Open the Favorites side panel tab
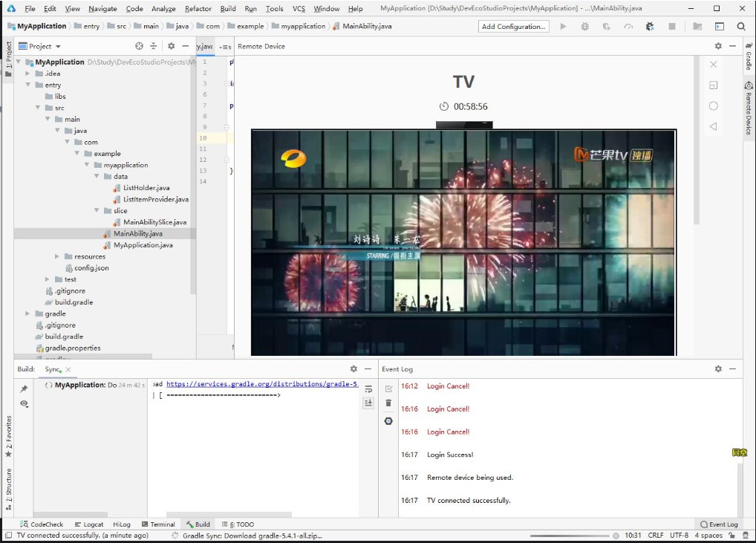Viewport: 756px width, 543px height. 8,437
